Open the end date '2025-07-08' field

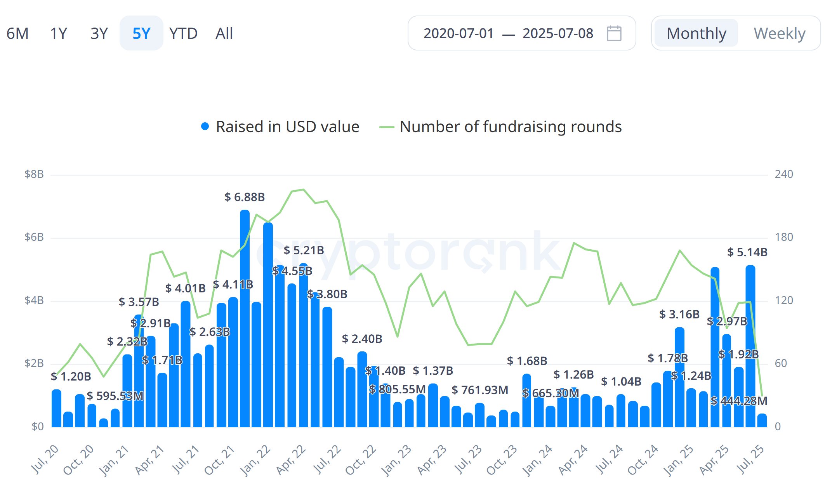pyautogui.click(x=558, y=33)
